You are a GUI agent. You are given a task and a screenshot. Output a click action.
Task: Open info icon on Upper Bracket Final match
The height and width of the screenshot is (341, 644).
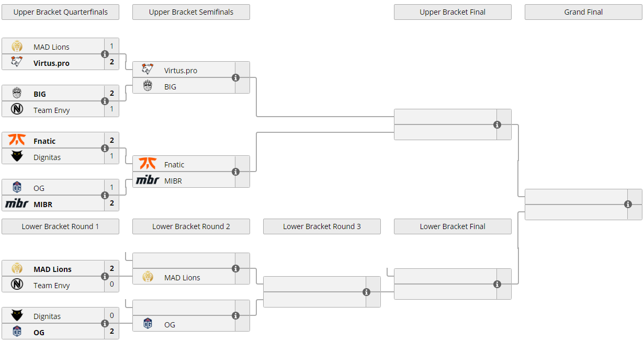click(497, 125)
